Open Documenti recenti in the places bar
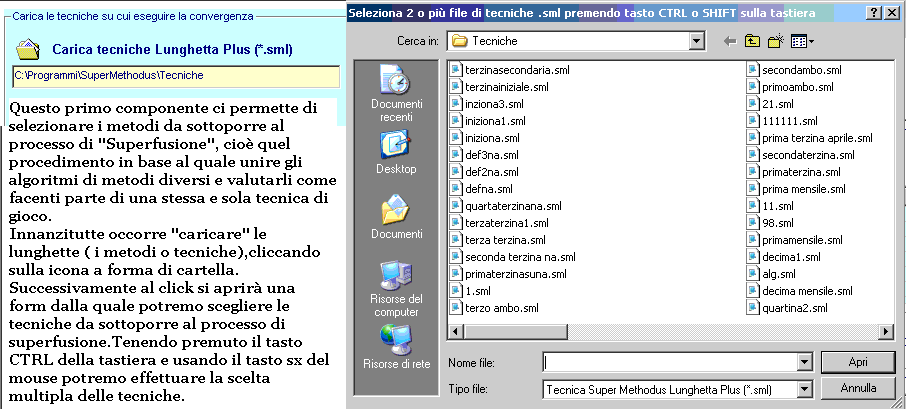 point(396,94)
